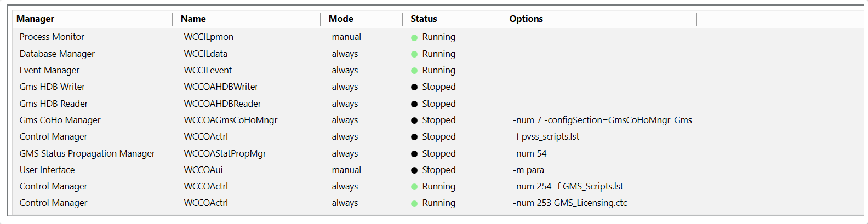Select Control Manager with GMS_Licensing.ctc option

point(53,203)
